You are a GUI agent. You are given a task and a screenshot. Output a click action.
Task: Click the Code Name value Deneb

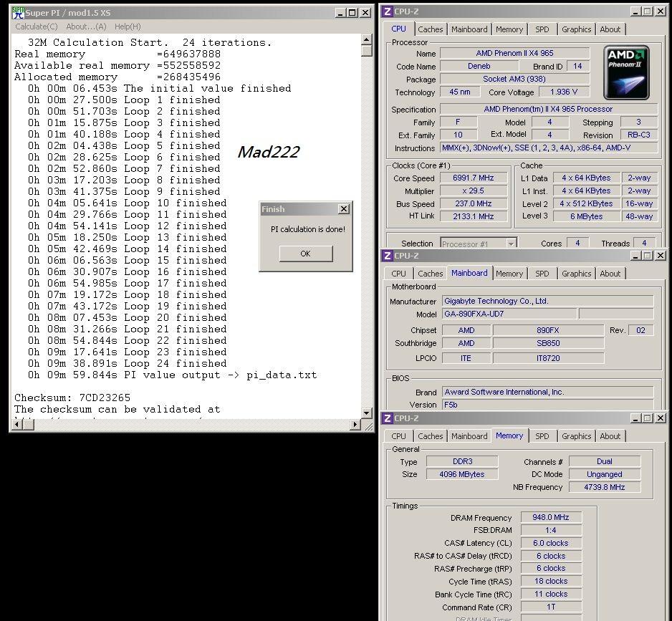point(479,66)
